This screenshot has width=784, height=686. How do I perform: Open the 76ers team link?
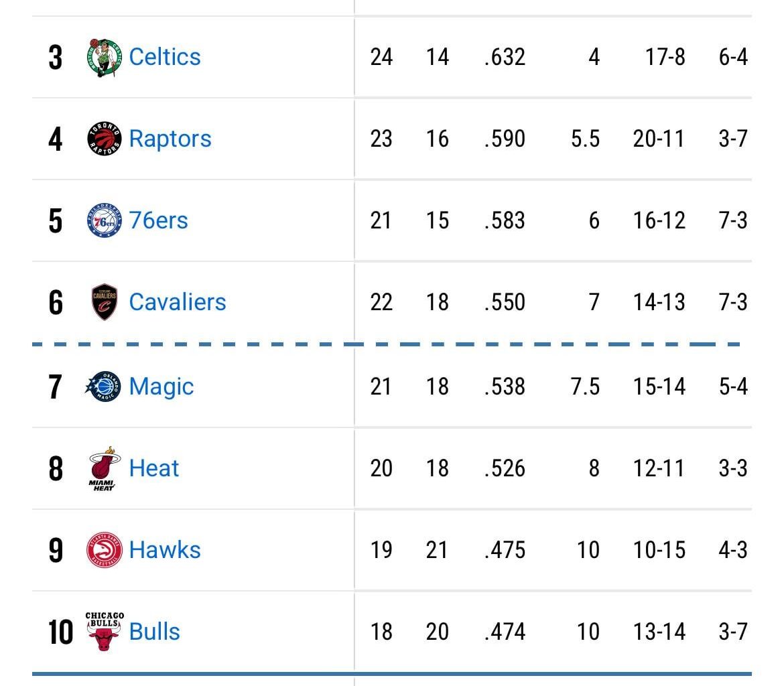(x=159, y=220)
